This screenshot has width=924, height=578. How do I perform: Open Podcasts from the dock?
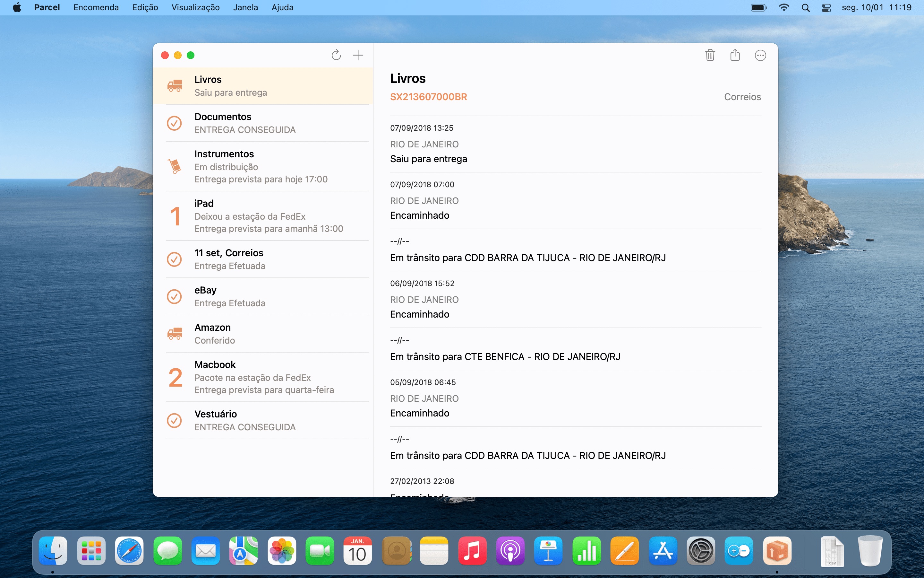[x=510, y=551]
